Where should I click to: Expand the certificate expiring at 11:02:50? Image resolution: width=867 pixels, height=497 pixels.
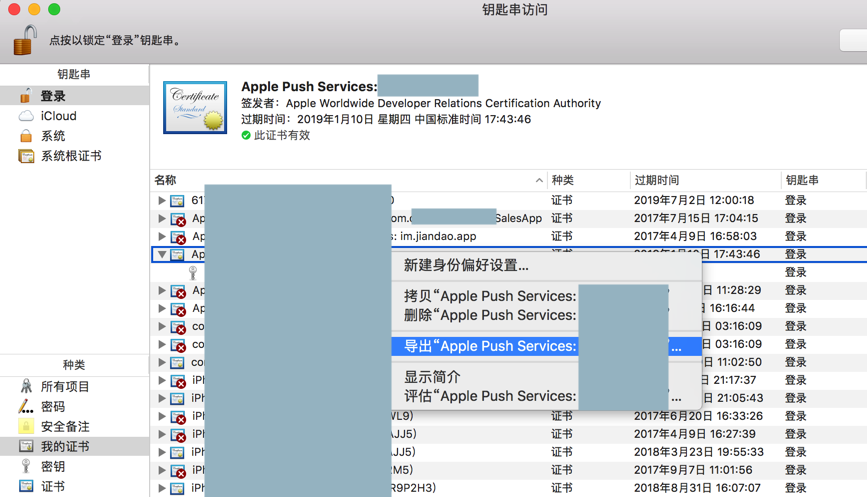(161, 362)
